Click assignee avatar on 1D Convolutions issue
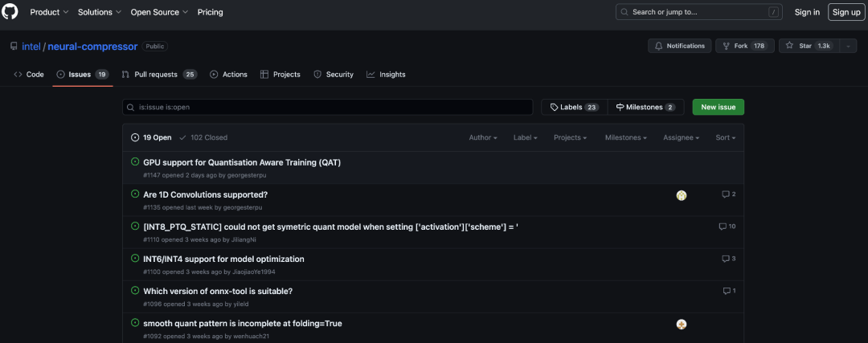Image resolution: width=868 pixels, height=343 pixels. 682,195
